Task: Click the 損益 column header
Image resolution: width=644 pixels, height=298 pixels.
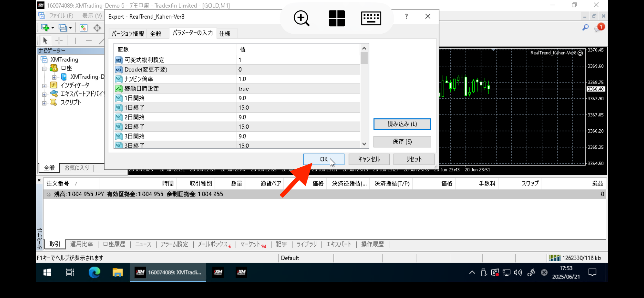Action: [x=573, y=184]
